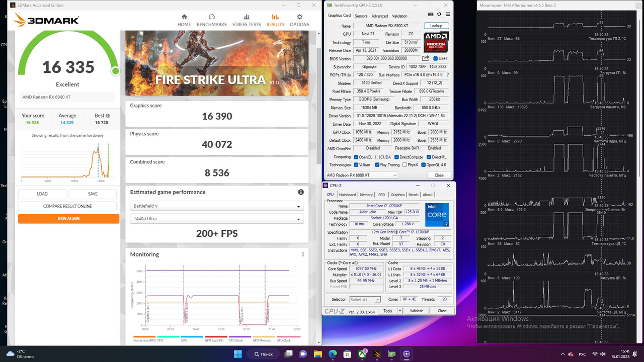The image size is (644, 362).
Task: Open the HOME section in 3DMark
Action: (184, 20)
